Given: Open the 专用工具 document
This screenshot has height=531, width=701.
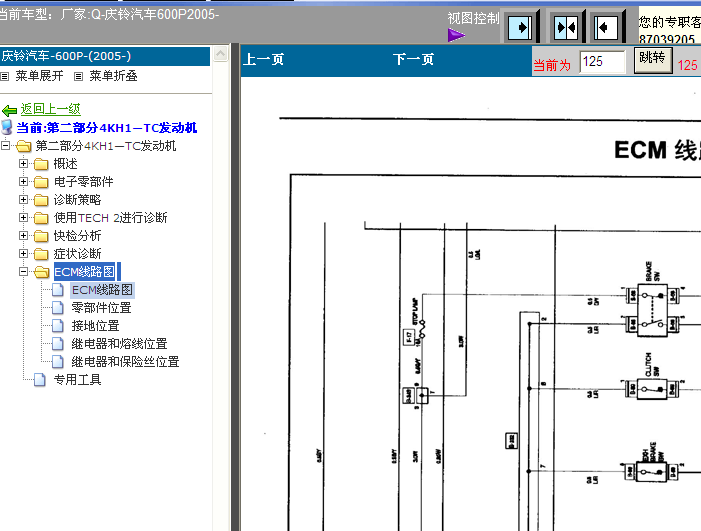Looking at the screenshot, I should click(x=77, y=379).
